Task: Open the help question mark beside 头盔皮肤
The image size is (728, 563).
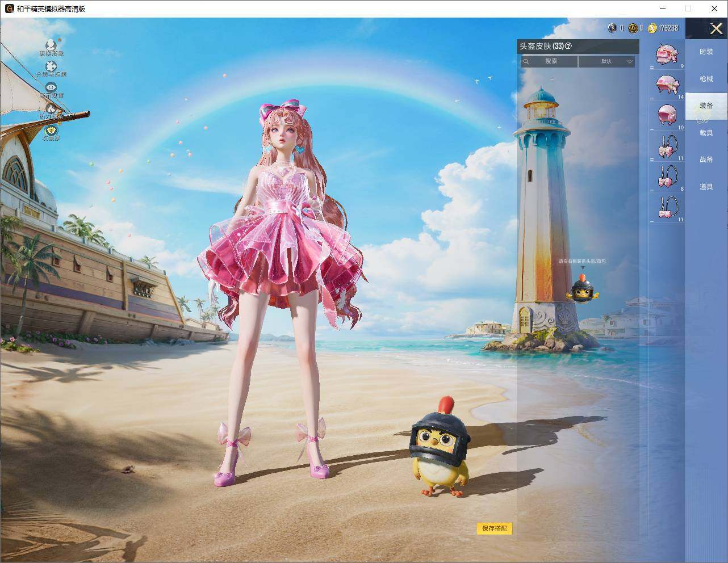Action: tap(568, 47)
